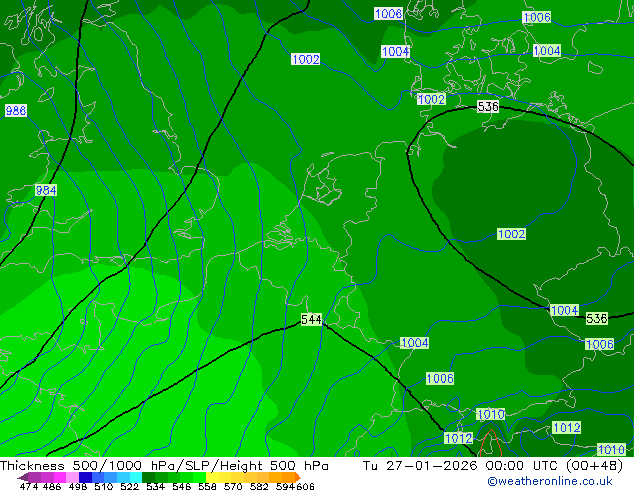Click the orange arrow at the legend's right end

(298, 477)
